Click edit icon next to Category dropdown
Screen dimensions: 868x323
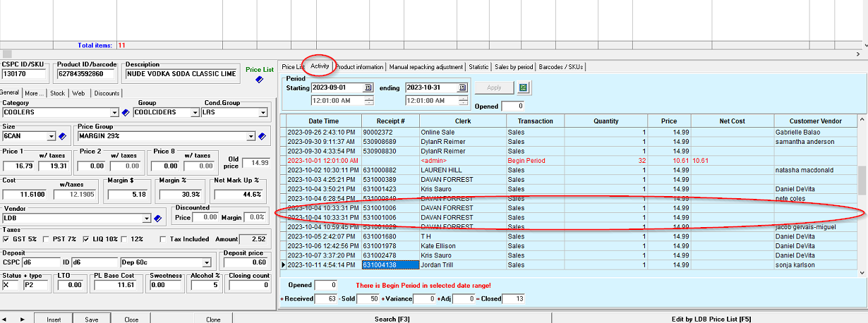[x=125, y=112]
